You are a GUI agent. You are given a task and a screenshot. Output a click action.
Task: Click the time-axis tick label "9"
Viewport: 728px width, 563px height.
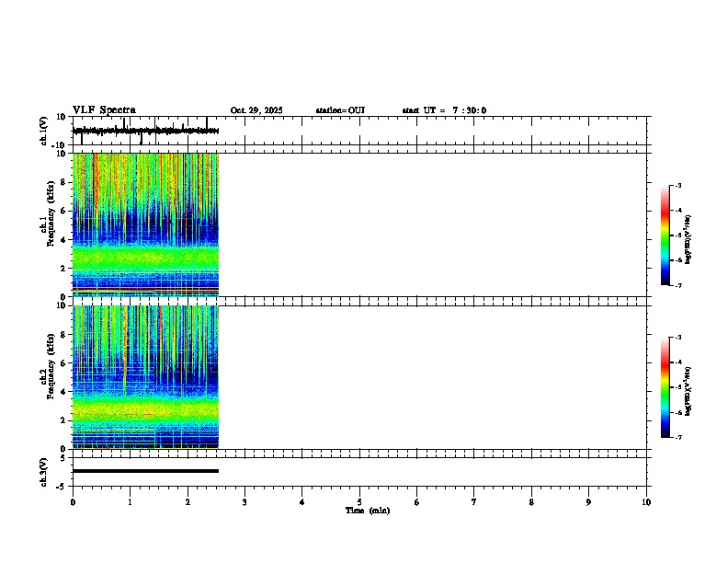pyautogui.click(x=588, y=502)
